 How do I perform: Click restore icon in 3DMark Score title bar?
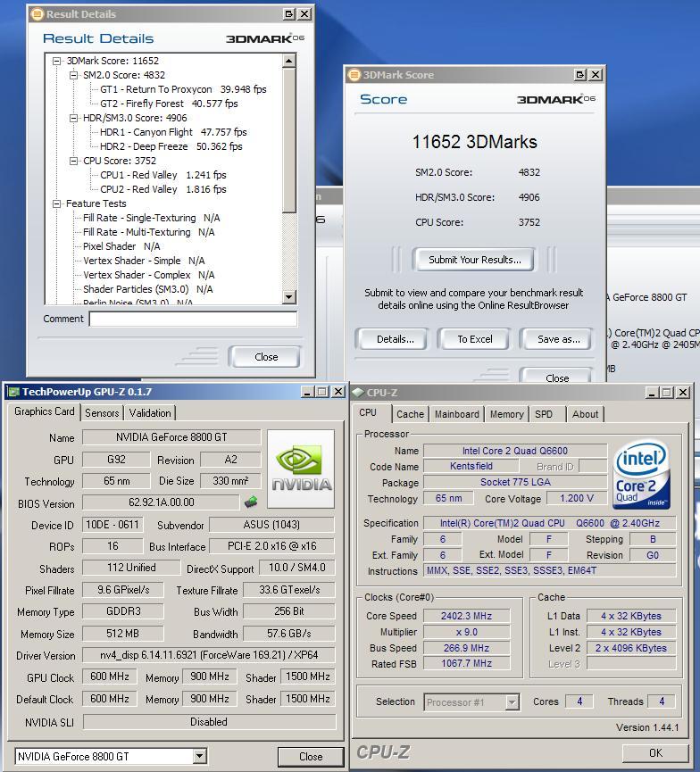pyautogui.click(x=580, y=75)
